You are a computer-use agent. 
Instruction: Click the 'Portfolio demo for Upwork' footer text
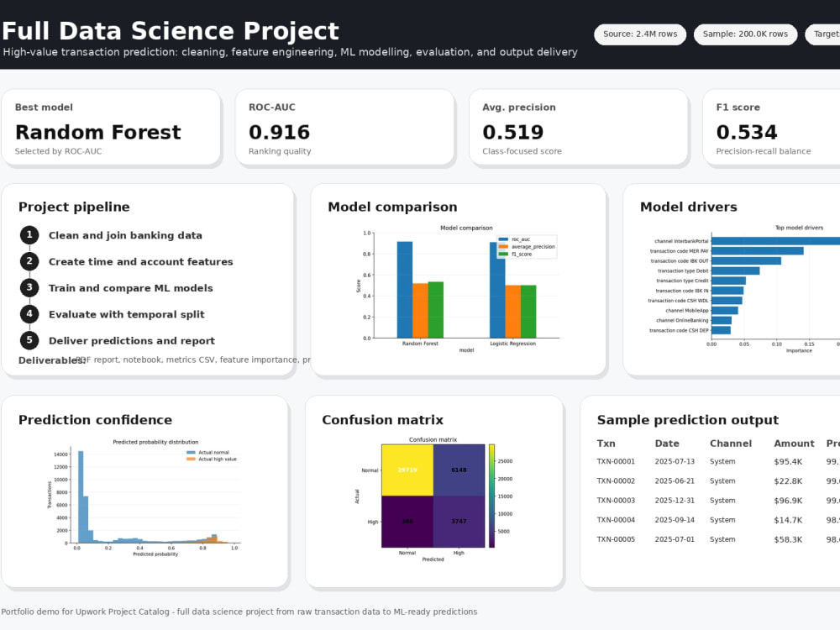[x=239, y=612]
